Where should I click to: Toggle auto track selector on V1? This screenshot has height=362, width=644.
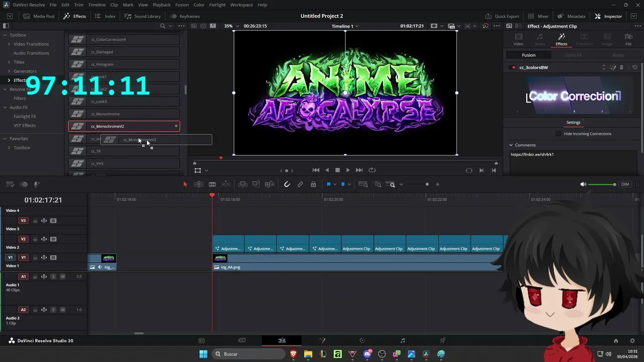point(44,258)
